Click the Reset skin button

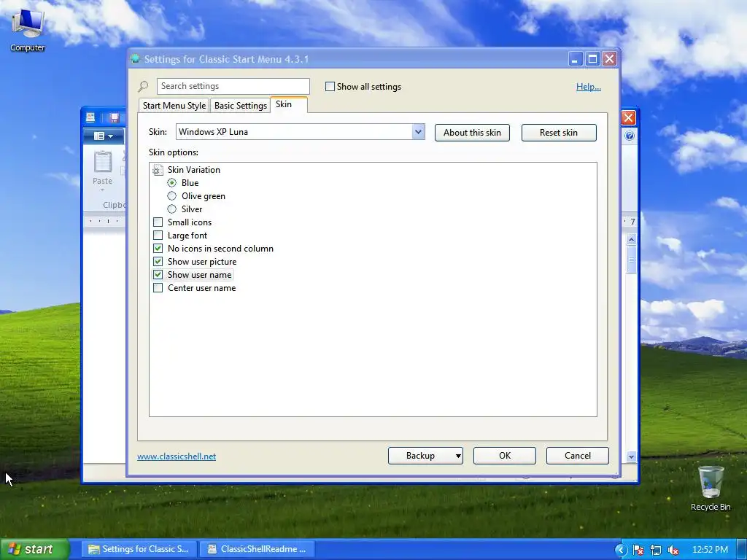559,133
